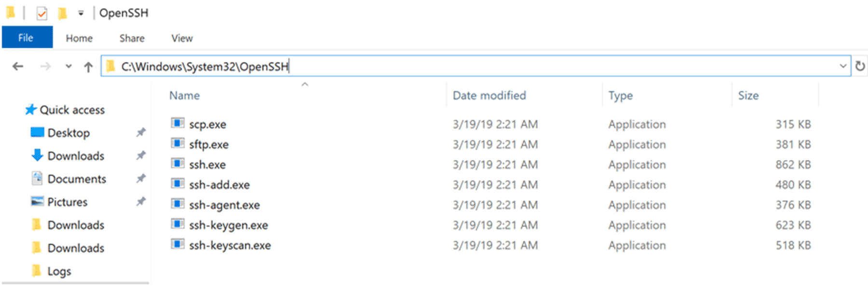
Task: Click the address bar path field
Action: coord(475,66)
